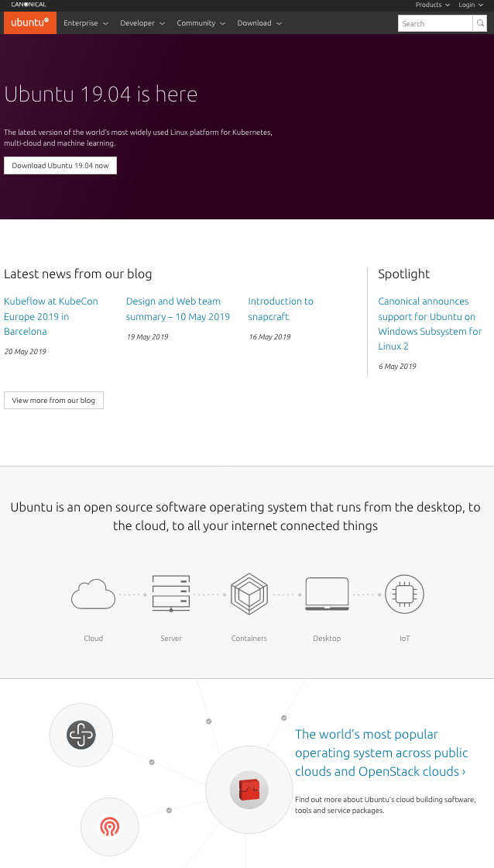Image resolution: width=494 pixels, height=868 pixels.
Task: Click the Ubuntu logo in the navbar
Action: pyautogui.click(x=30, y=22)
